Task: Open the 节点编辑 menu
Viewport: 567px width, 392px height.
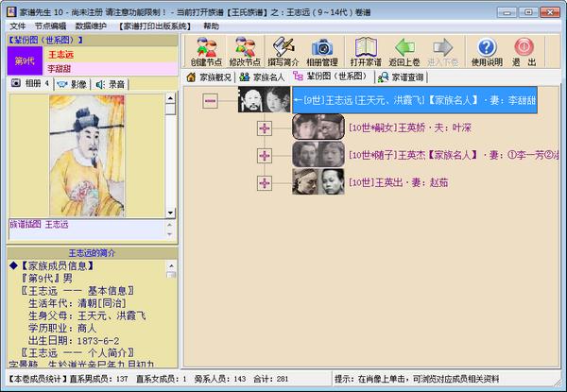Action: pos(50,26)
